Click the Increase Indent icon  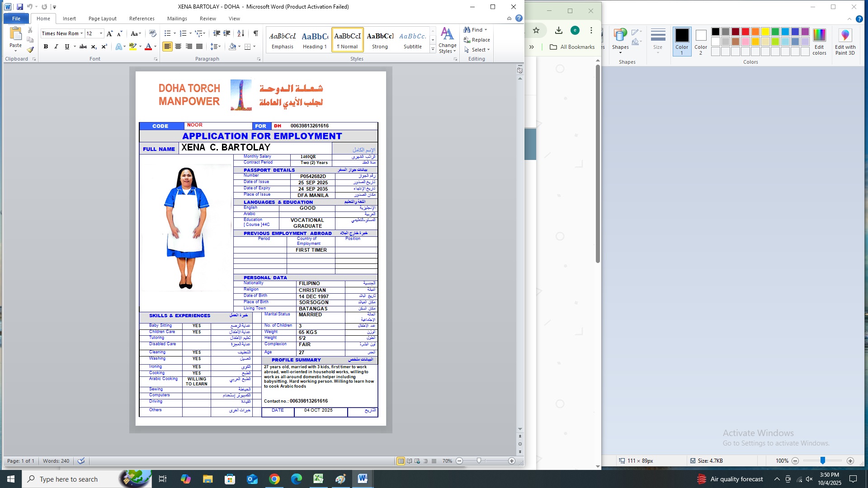(227, 33)
